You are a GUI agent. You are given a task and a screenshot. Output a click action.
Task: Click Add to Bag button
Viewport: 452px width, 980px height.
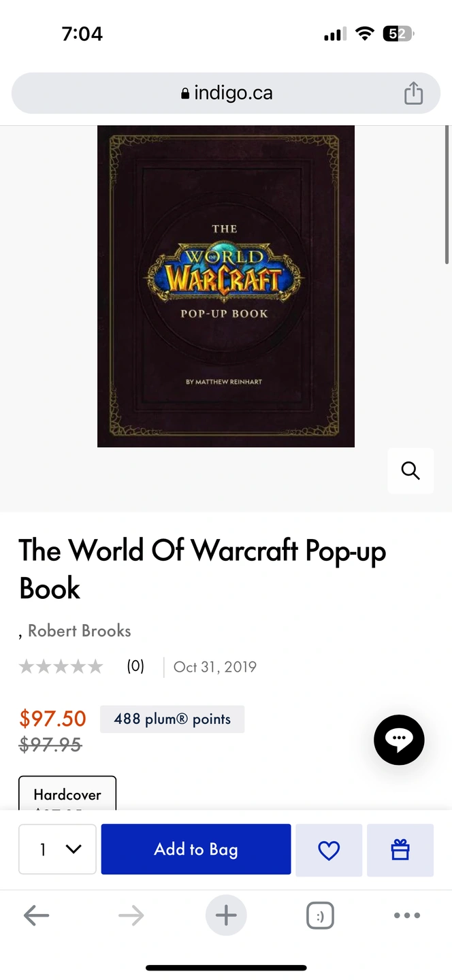196,849
